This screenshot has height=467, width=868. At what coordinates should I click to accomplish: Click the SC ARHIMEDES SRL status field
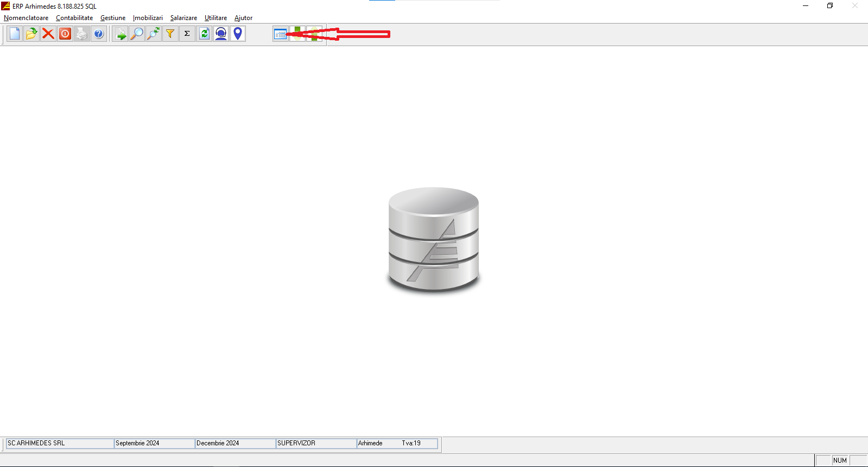point(60,443)
